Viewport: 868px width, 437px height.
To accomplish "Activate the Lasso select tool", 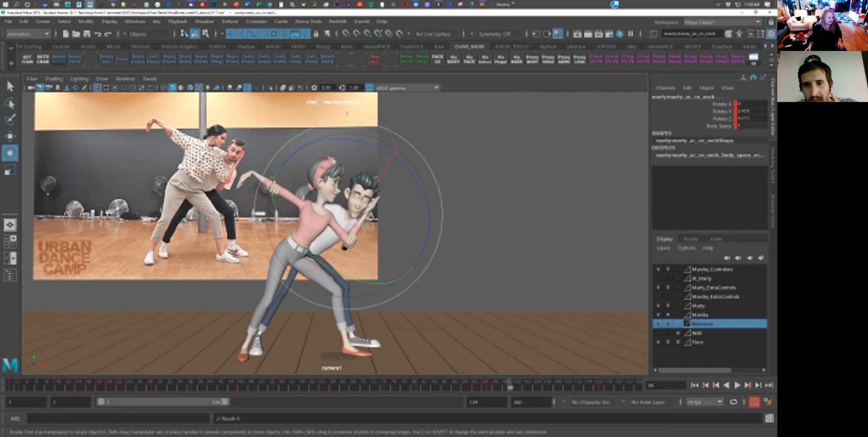I will click(x=10, y=103).
